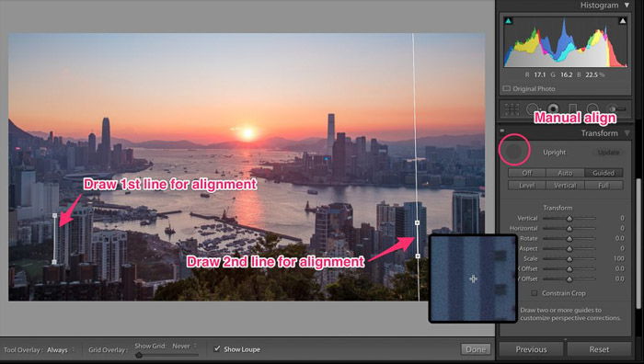This screenshot has height=364, width=644.
Task: Click bottom handle of first alignment guide
Action: tap(54, 262)
